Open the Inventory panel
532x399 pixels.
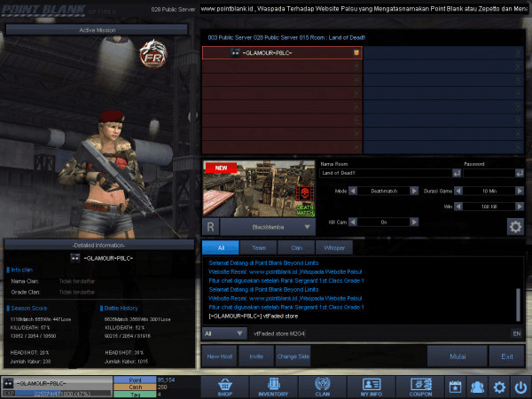click(x=273, y=387)
